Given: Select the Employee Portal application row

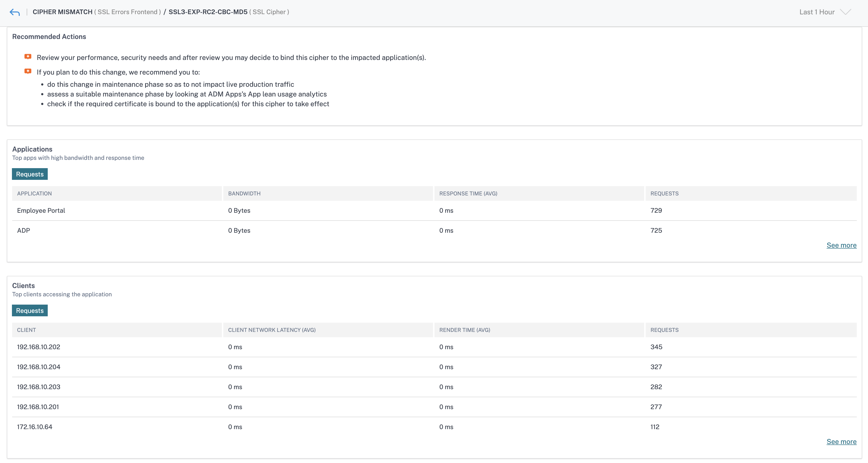Looking at the screenshot, I should (434, 211).
